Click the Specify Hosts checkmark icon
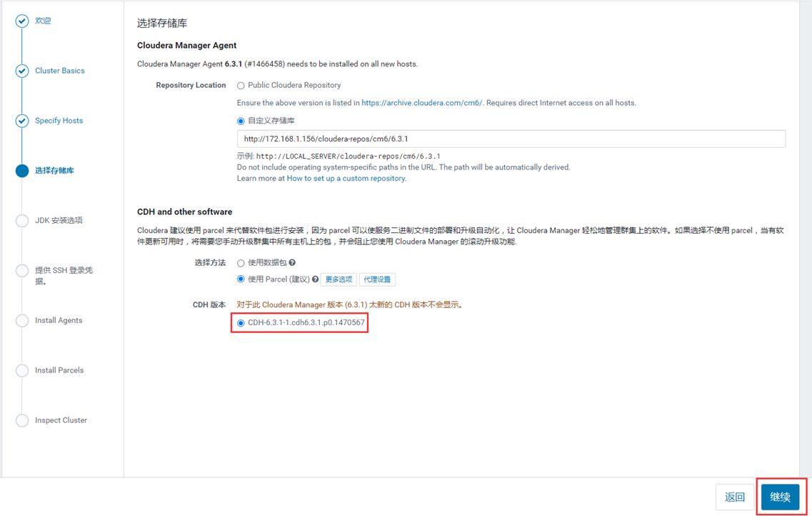This screenshot has height=516, width=812. [x=21, y=121]
